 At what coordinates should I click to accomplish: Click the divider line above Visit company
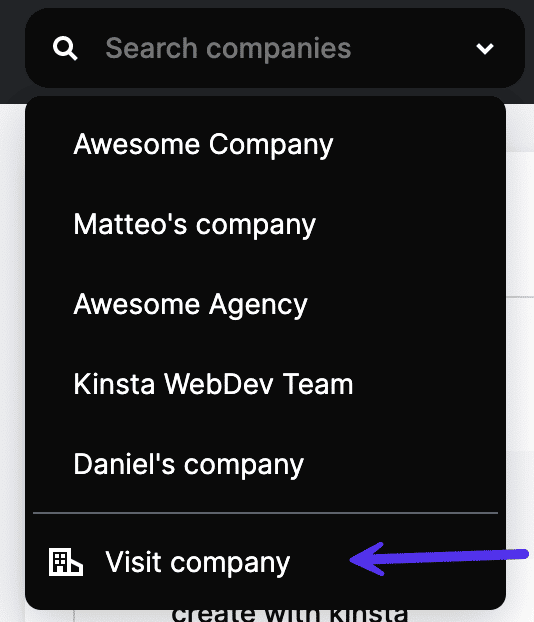coord(265,513)
